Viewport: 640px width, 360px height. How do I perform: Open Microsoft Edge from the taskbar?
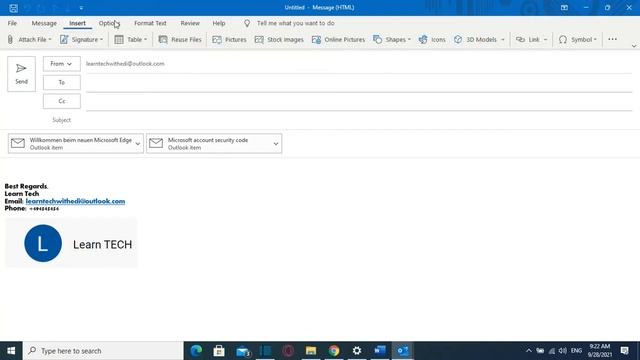[x=196, y=351]
